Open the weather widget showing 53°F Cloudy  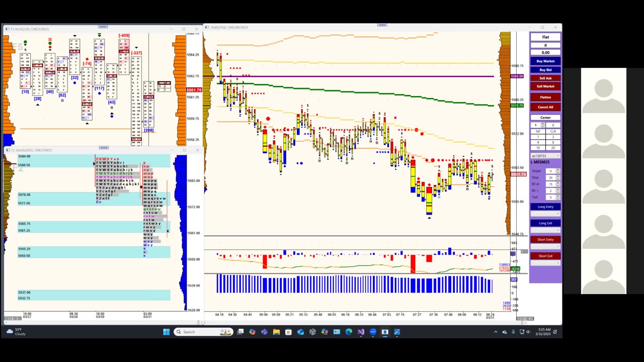tap(16, 332)
